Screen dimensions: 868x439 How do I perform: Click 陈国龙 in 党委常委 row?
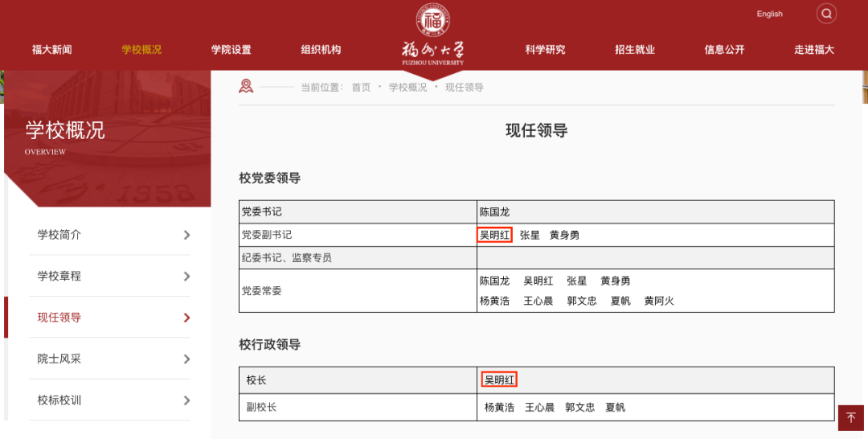coord(495,281)
